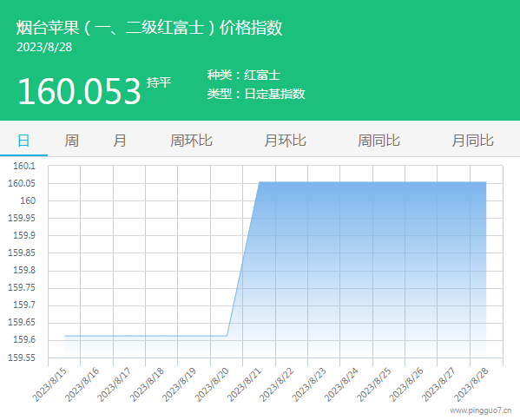
Task: Open the www.pingguo7.cn watermark link
Action: pos(481,410)
